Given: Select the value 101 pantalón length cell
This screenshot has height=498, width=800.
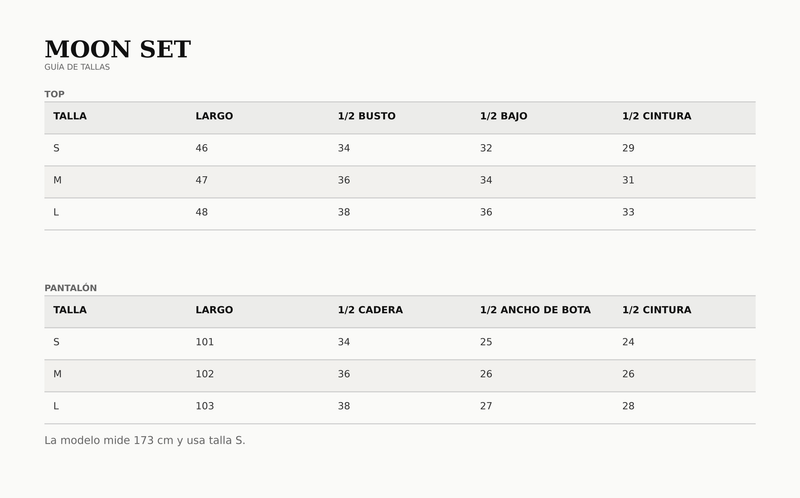Looking at the screenshot, I should tap(205, 342).
